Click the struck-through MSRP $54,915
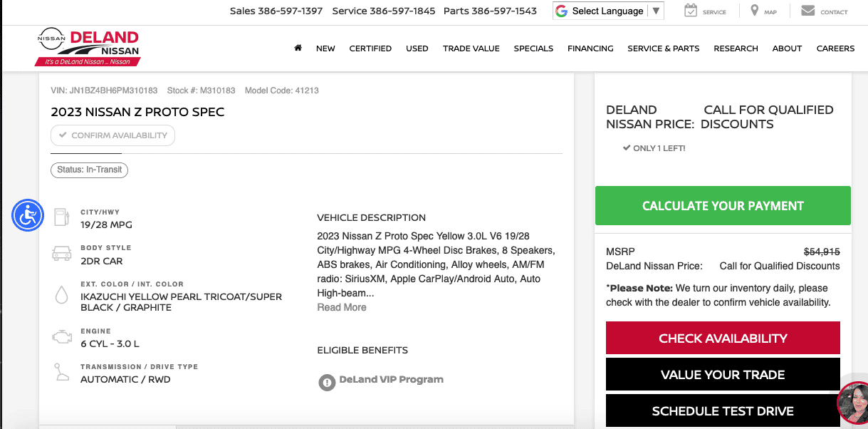The height and width of the screenshot is (429, 868). (x=822, y=252)
